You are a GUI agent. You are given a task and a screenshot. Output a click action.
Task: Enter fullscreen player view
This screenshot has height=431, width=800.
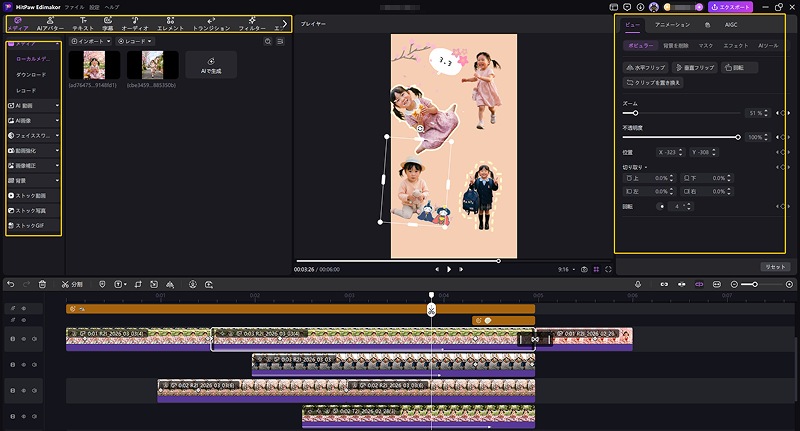point(608,269)
